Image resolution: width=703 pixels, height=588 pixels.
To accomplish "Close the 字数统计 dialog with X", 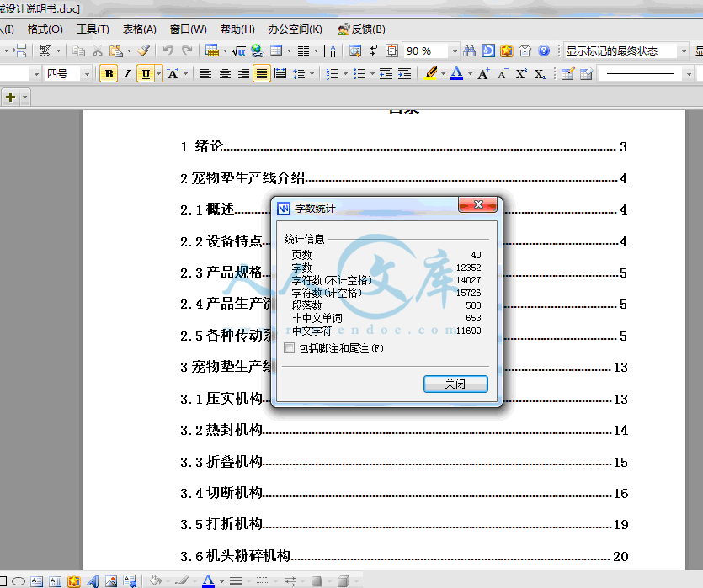I will pos(478,204).
